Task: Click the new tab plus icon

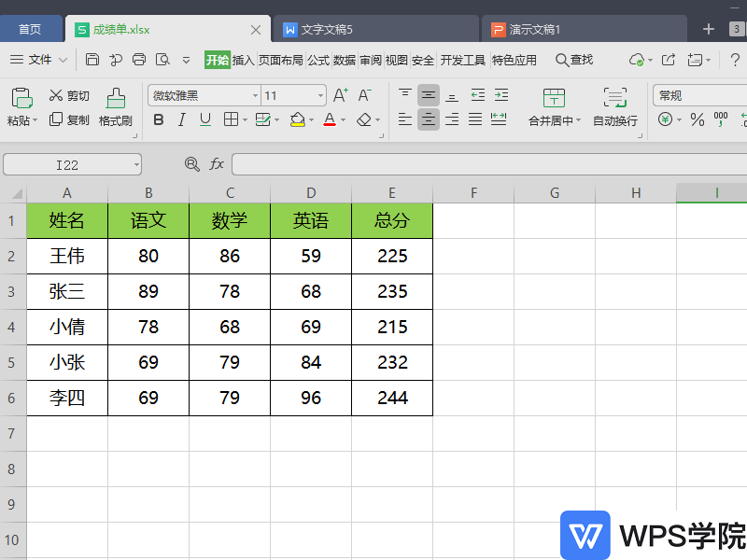Action: point(709,30)
